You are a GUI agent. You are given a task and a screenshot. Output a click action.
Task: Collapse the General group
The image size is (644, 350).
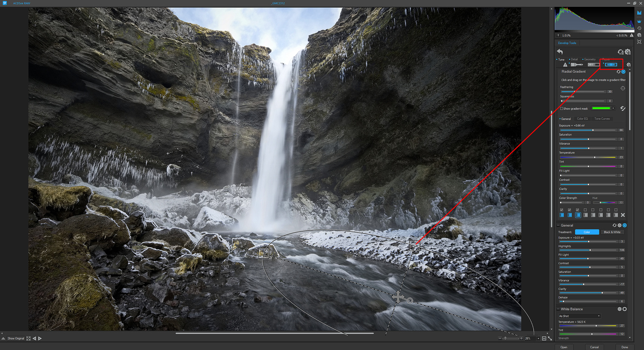pos(558,225)
